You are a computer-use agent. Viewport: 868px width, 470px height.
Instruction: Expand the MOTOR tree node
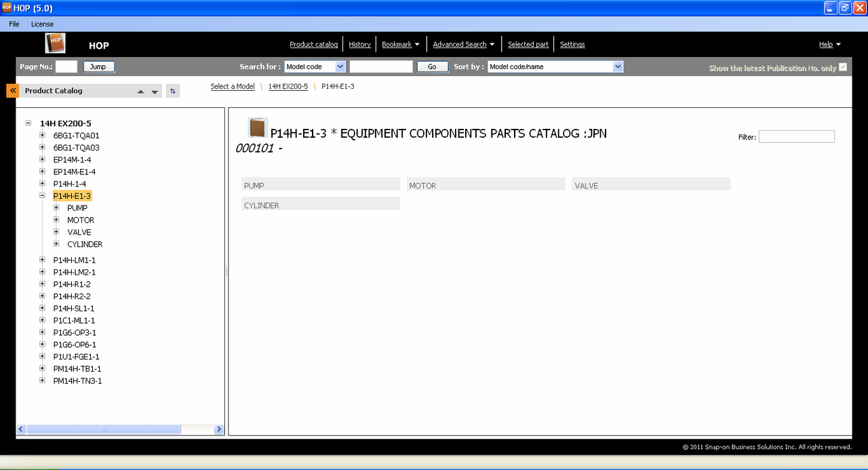(56, 220)
